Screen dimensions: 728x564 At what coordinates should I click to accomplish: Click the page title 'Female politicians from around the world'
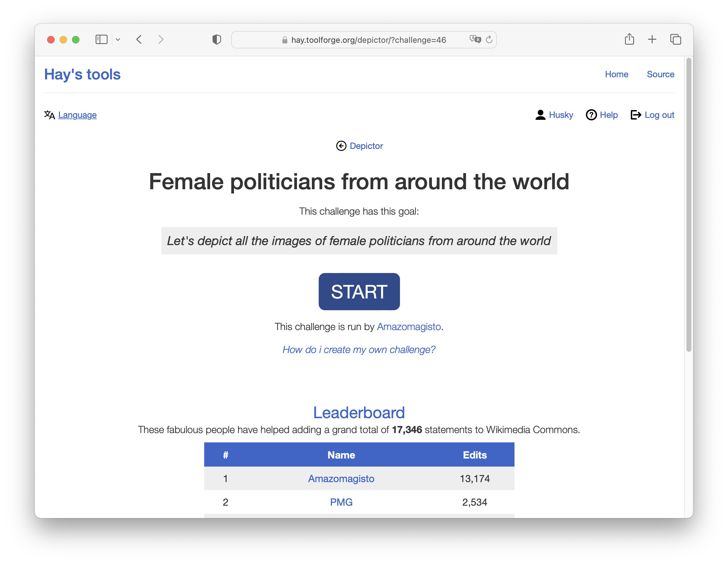click(x=359, y=182)
